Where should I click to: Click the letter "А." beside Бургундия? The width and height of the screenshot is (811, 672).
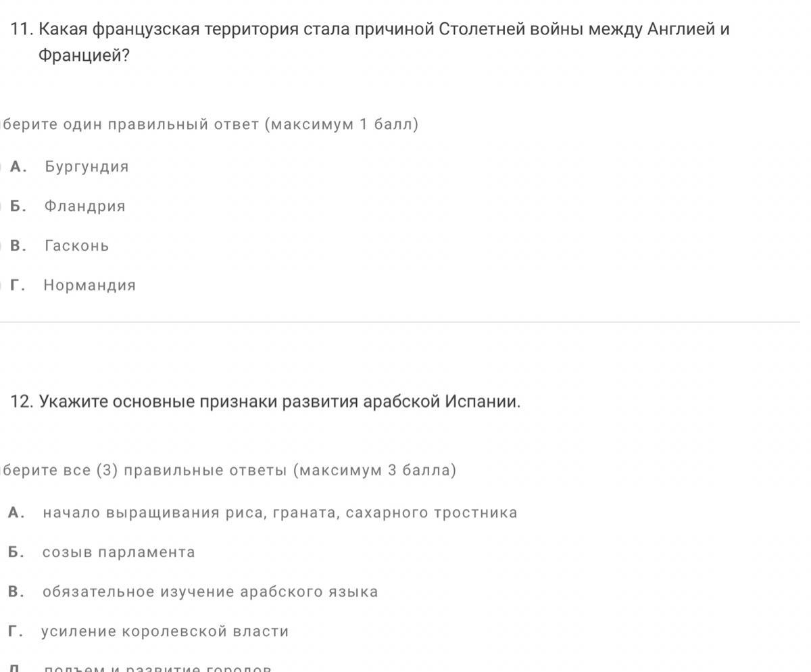[18, 167]
